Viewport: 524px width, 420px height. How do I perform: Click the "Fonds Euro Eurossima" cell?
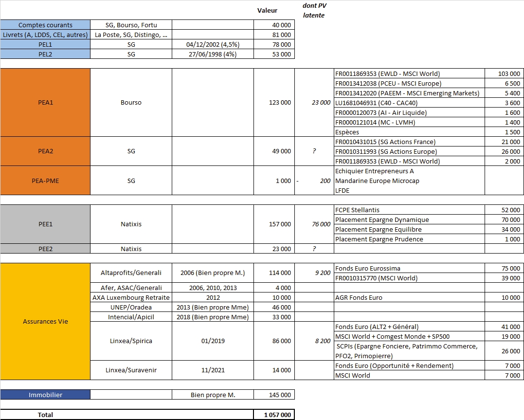(x=409, y=268)
